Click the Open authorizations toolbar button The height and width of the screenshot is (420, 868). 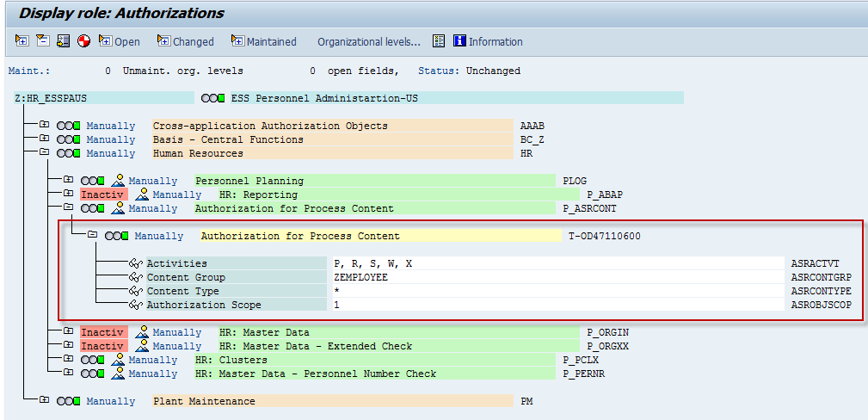pos(120,41)
